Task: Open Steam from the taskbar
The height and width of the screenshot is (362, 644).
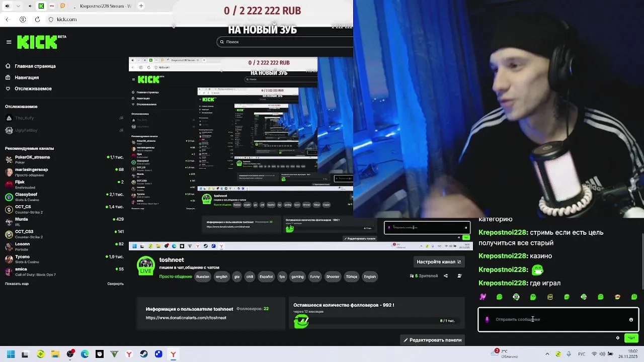Action: coord(144,354)
